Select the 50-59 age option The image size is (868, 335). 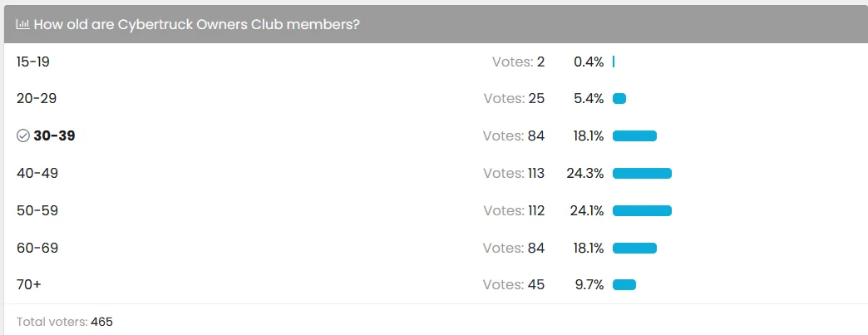37,210
